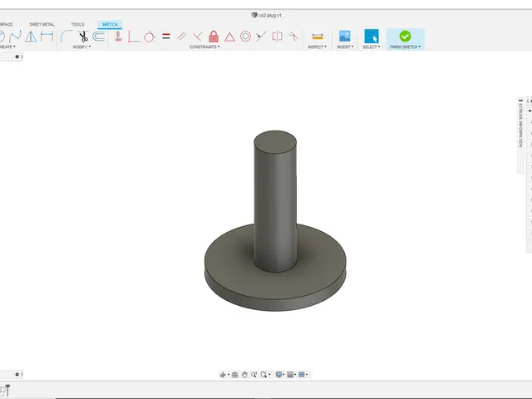This screenshot has width=532, height=399.
Task: Activate the Sketch Dimension tool
Action: (x=47, y=37)
